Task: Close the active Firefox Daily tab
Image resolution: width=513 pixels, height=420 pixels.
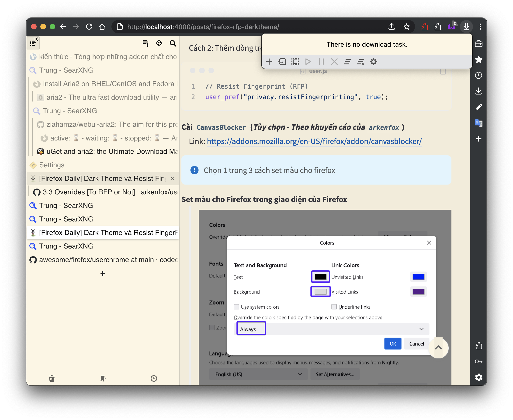Action: coord(172,178)
